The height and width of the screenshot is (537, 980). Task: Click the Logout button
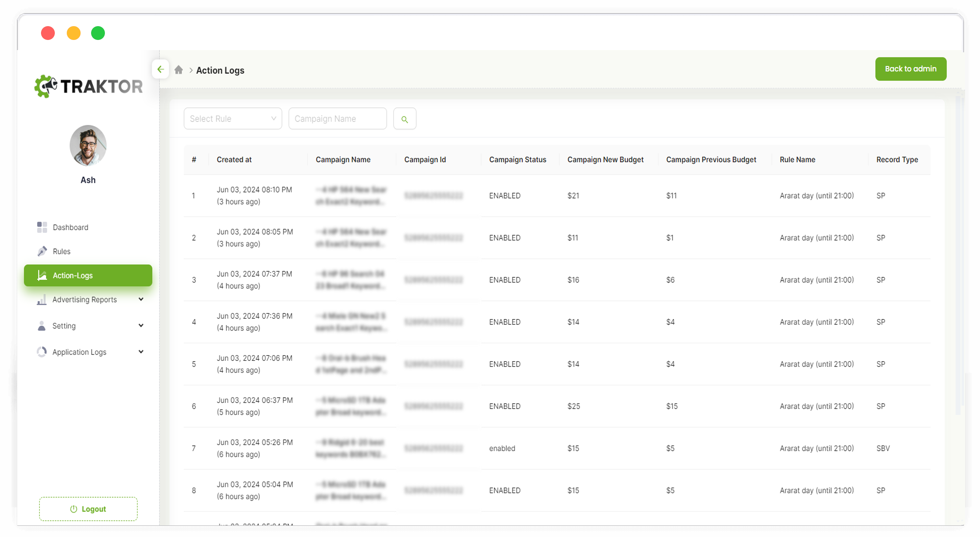pyautogui.click(x=88, y=509)
